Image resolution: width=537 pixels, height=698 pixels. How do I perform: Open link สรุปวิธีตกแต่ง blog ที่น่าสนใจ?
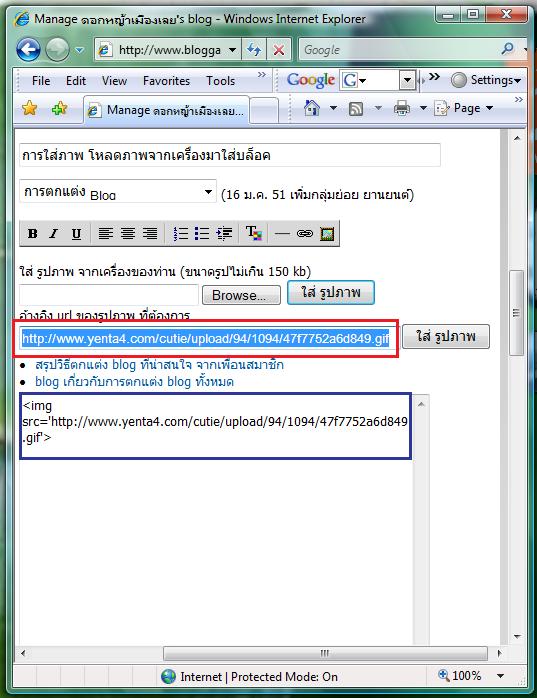pyautogui.click(x=159, y=365)
